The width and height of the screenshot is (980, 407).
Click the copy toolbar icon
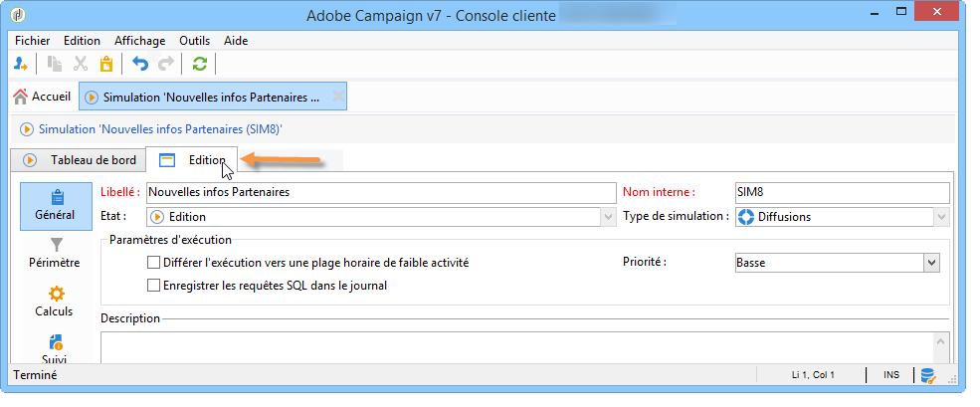(x=56, y=64)
